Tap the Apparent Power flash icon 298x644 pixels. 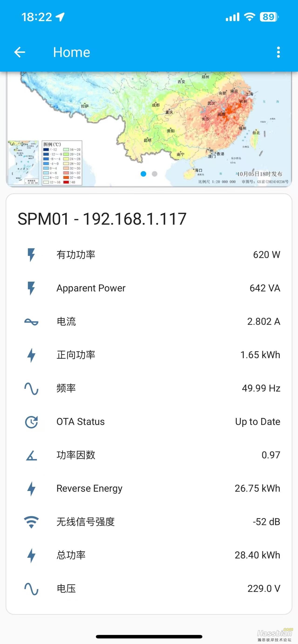[31, 288]
